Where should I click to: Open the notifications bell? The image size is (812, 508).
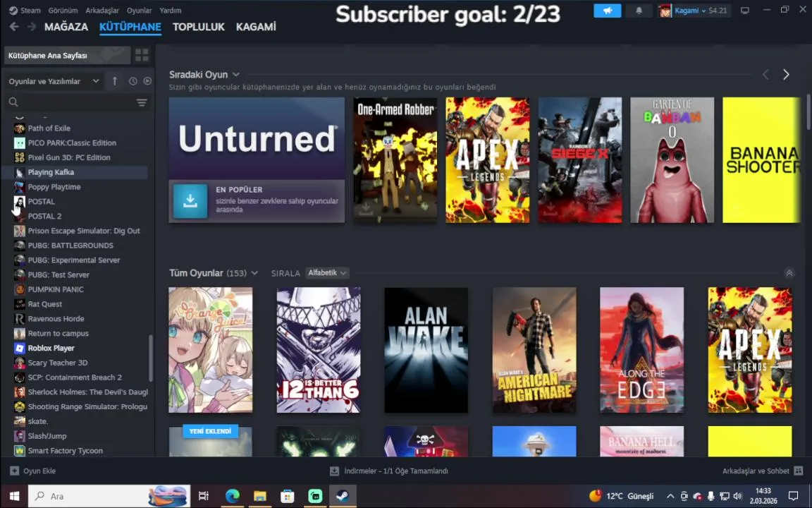[639, 11]
